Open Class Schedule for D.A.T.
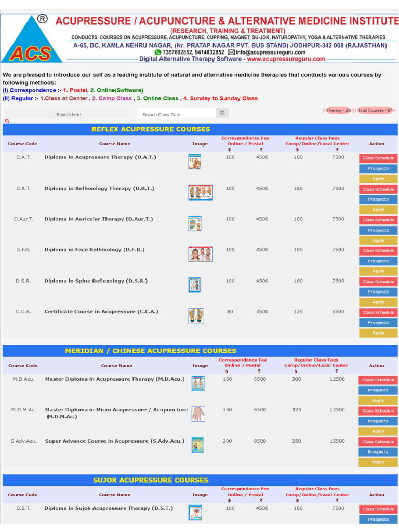This screenshot has width=399, height=532. [378, 158]
